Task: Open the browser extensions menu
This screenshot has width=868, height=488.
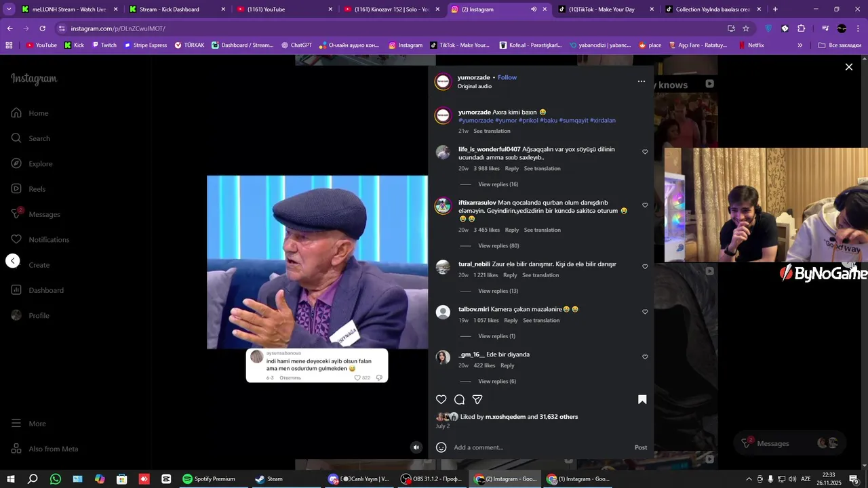Action: pos(801,28)
